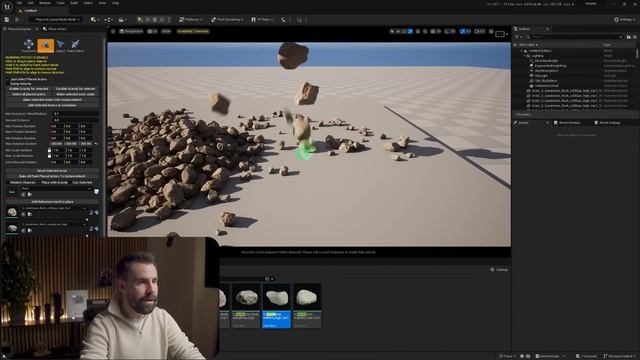Click the Outliner vertical scrollbar
This screenshot has height=360, width=640.
[x=636, y=54]
